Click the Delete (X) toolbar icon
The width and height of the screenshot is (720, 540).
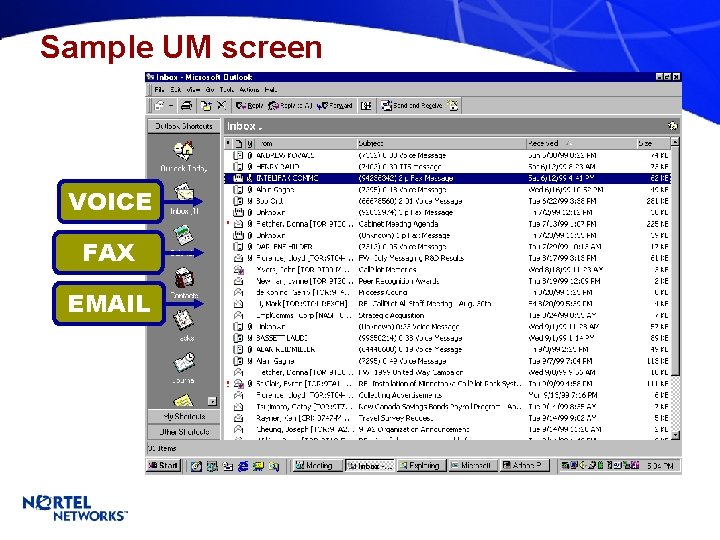point(221,106)
